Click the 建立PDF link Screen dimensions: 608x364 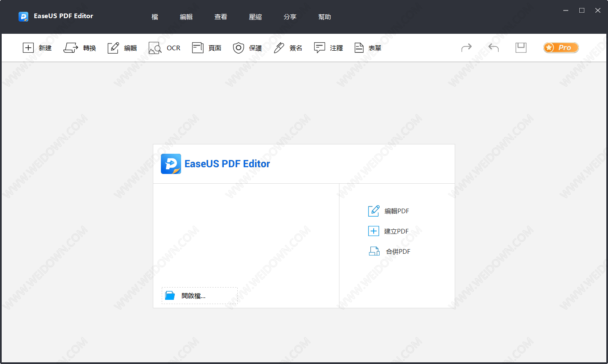tap(388, 231)
